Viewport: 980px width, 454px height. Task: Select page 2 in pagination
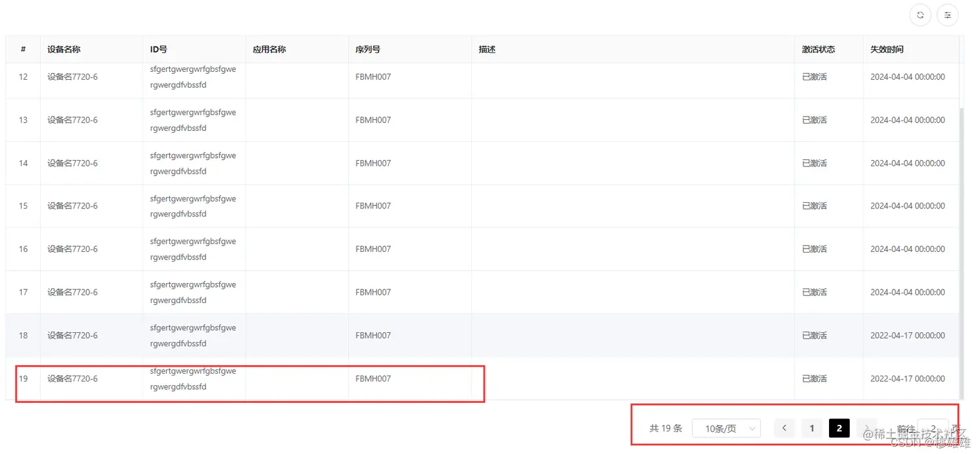point(839,428)
